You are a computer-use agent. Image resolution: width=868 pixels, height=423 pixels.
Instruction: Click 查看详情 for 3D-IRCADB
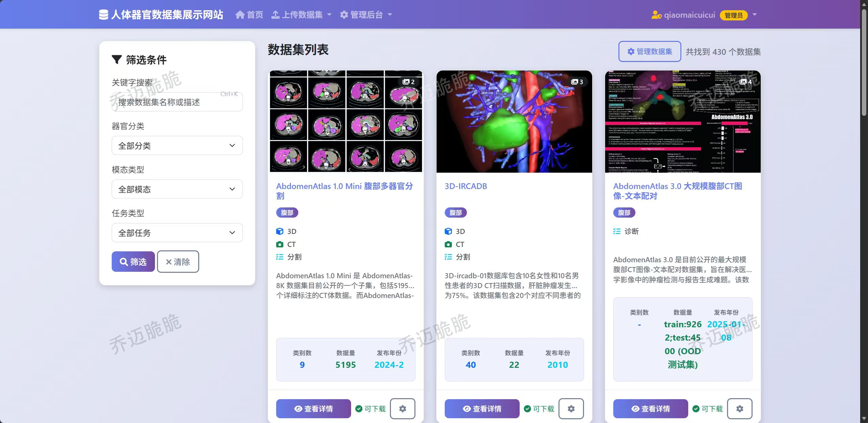(482, 408)
